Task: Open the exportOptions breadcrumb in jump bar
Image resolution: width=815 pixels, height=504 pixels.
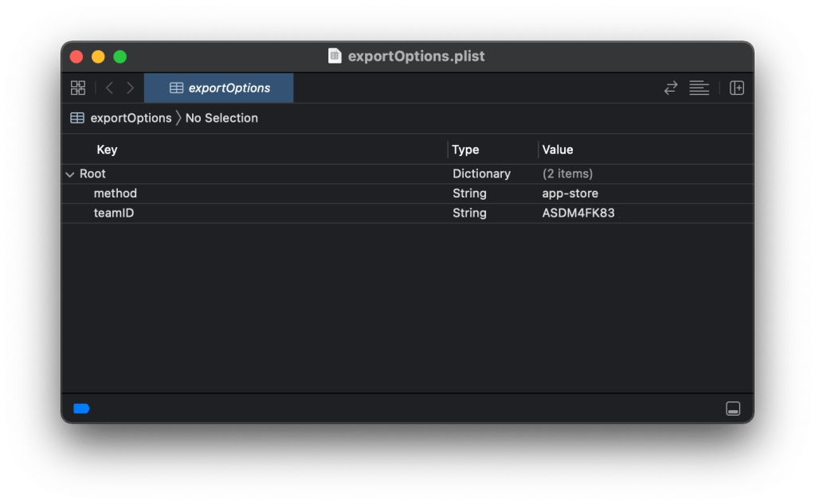Action: (x=131, y=118)
